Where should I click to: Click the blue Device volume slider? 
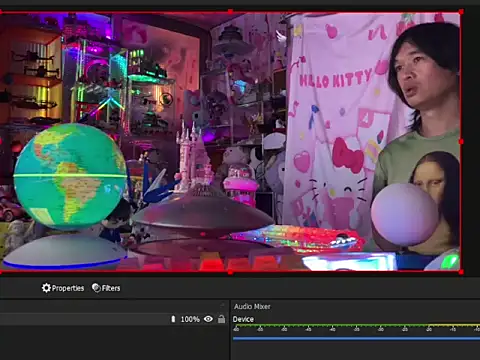click(x=356, y=338)
